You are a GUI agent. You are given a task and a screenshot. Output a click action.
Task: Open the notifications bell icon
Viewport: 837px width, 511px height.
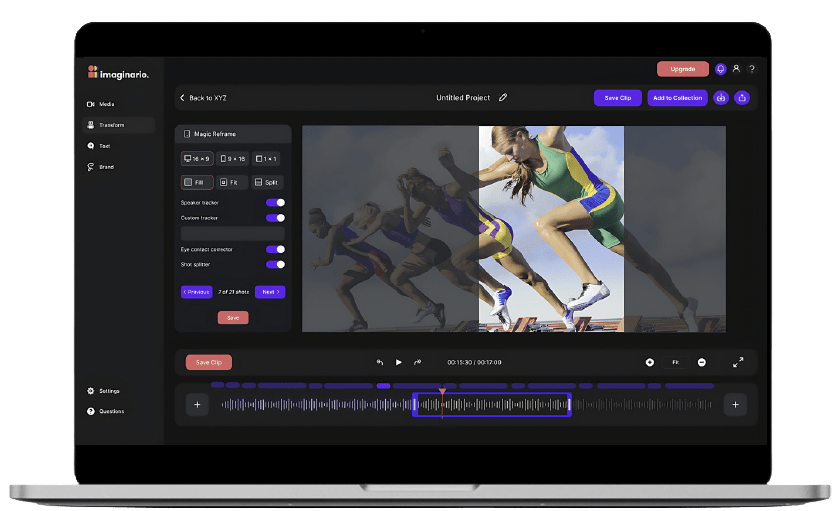click(720, 69)
